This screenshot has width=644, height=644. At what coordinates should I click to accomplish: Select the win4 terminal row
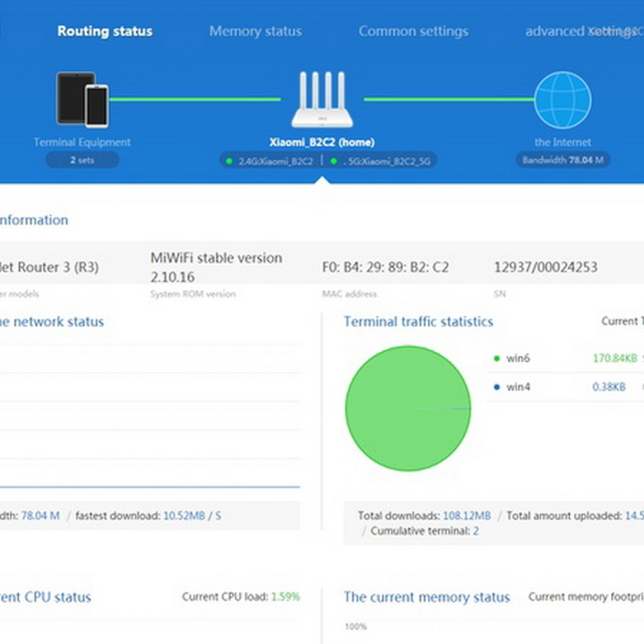click(x=566, y=387)
